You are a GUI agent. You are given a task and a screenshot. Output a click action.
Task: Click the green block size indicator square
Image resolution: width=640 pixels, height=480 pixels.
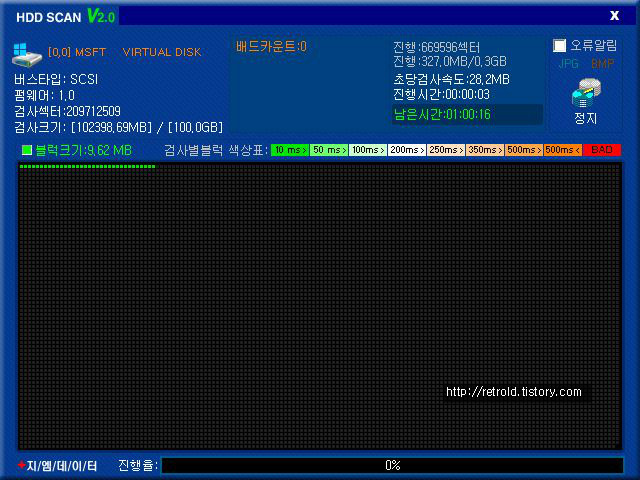[27, 150]
